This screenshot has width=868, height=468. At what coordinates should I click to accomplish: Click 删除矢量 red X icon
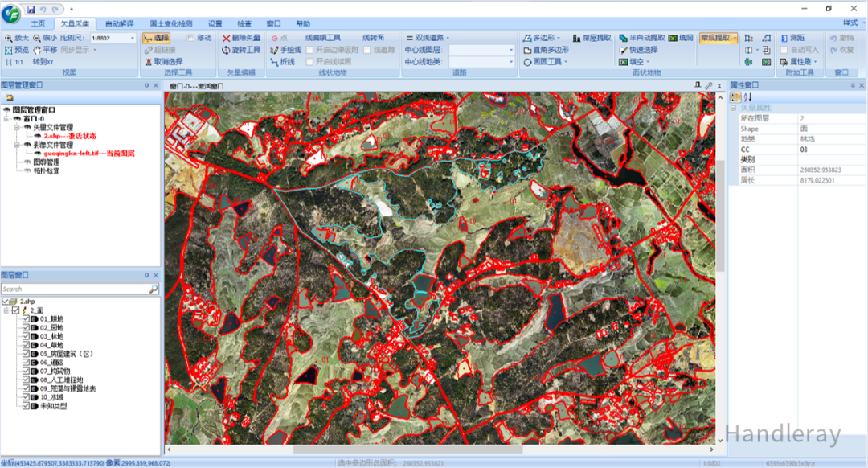point(241,38)
